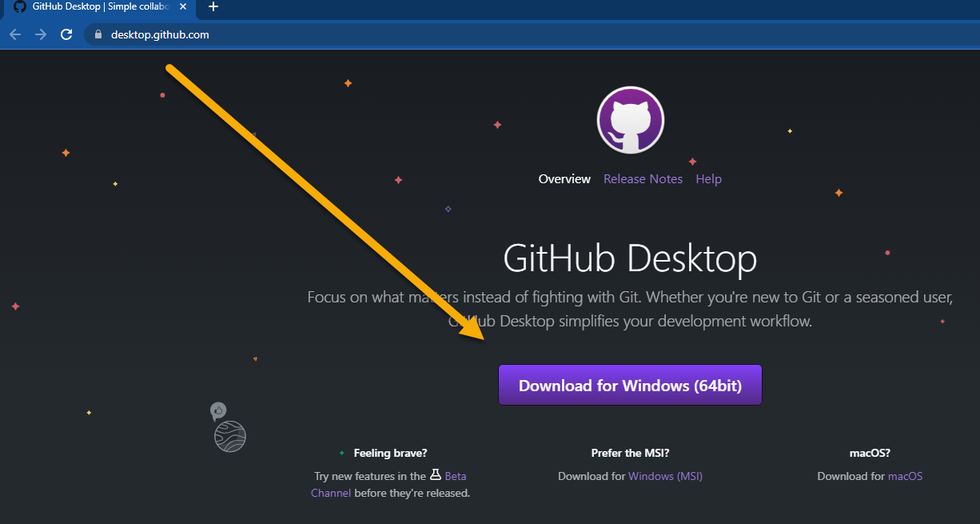Click Download for Windows (64bit) button
The image size is (980, 524).
(630, 386)
